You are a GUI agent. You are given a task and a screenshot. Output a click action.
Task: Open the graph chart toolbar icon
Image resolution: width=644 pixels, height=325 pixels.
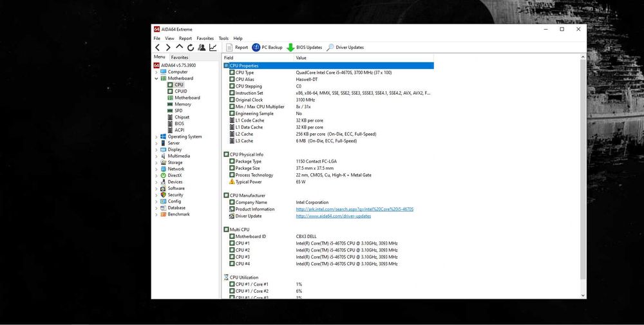[213, 48]
